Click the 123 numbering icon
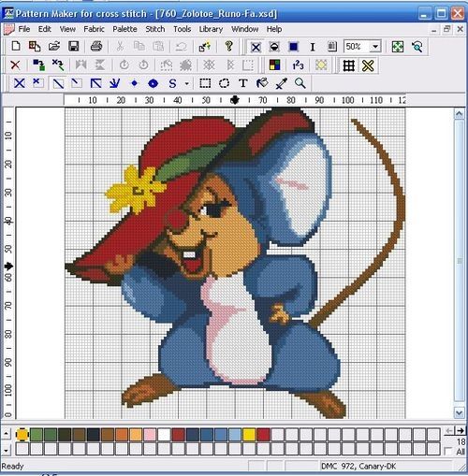 298,65
